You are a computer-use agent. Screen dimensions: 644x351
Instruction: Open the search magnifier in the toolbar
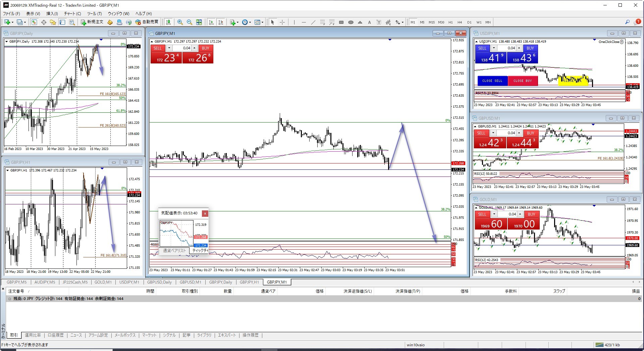pos(627,22)
